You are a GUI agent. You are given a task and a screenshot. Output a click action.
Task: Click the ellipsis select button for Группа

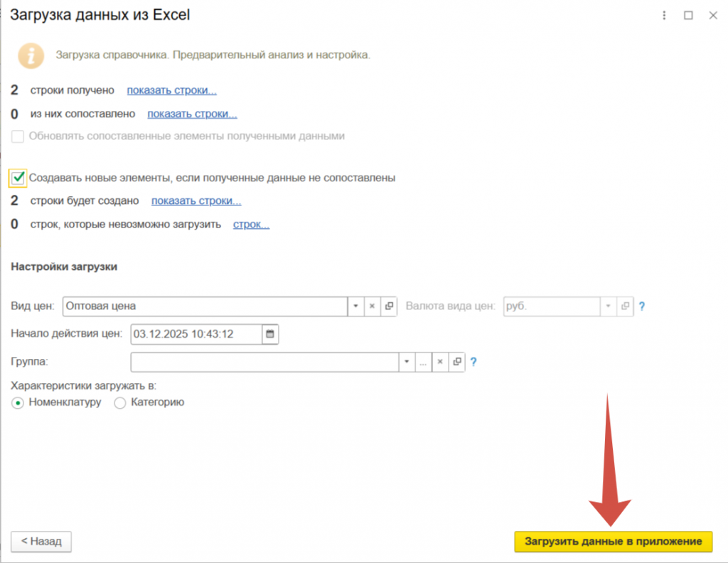click(422, 362)
